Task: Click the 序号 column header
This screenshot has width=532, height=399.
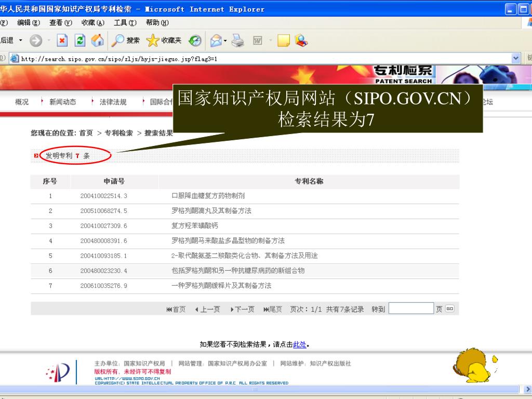Action: [x=50, y=181]
